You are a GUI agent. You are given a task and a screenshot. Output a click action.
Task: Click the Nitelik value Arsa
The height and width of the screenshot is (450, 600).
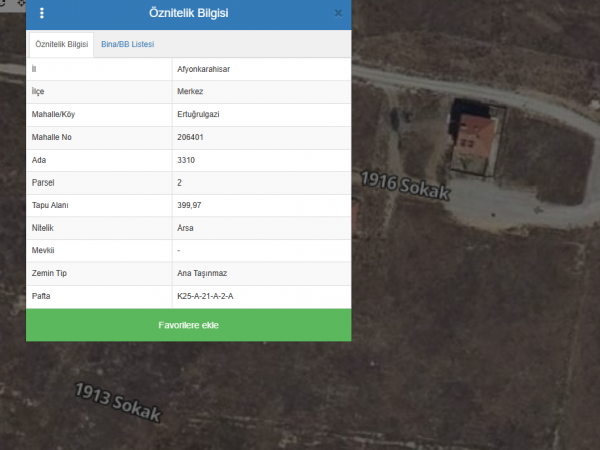click(185, 228)
